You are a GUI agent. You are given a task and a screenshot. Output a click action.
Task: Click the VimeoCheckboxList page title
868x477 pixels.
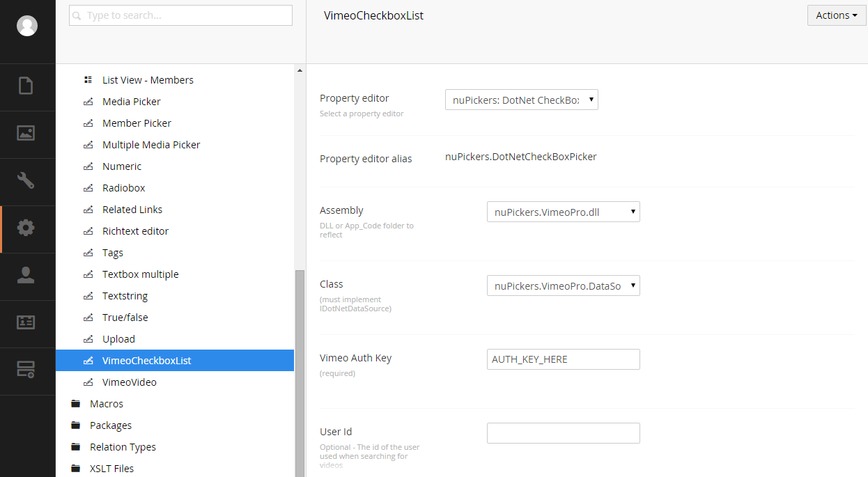(x=373, y=15)
